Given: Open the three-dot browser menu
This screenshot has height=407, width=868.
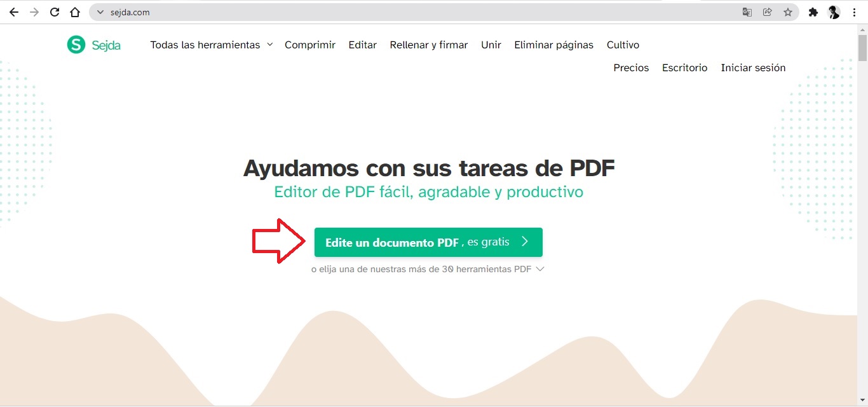Looking at the screenshot, I should (x=855, y=11).
